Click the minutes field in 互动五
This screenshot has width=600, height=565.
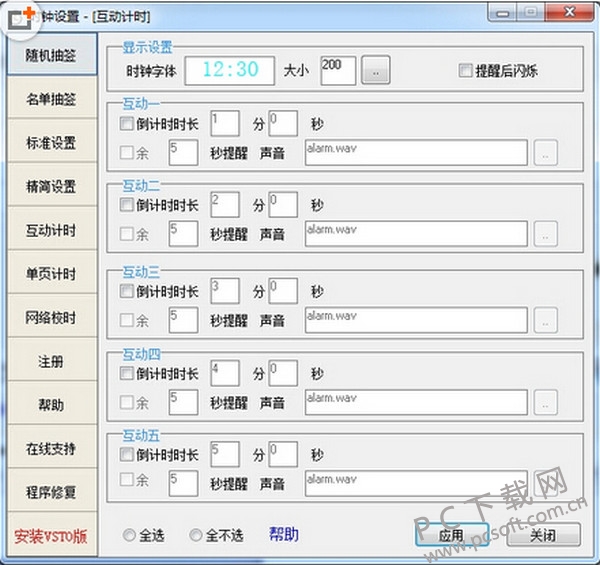pyautogui.click(x=225, y=454)
